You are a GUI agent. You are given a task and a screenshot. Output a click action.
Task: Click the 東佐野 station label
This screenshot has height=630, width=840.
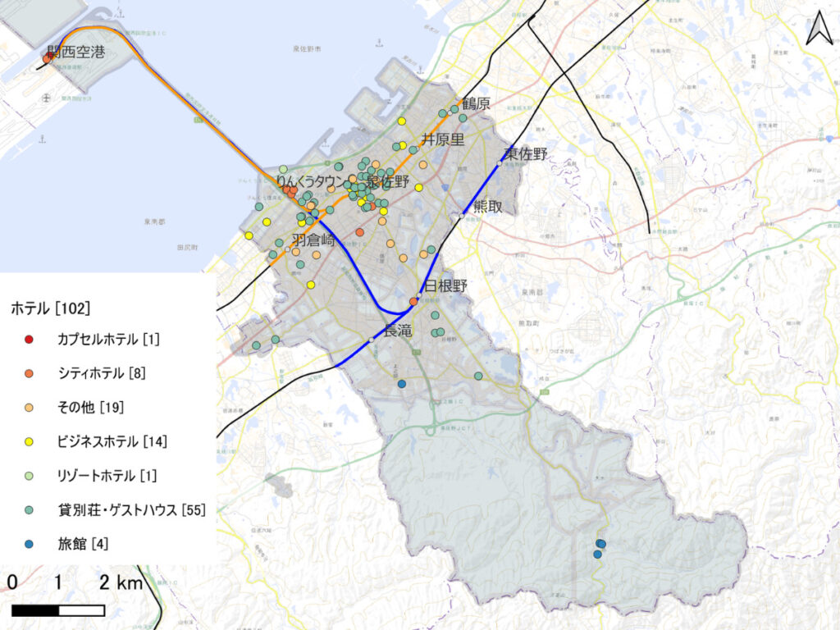(x=526, y=154)
